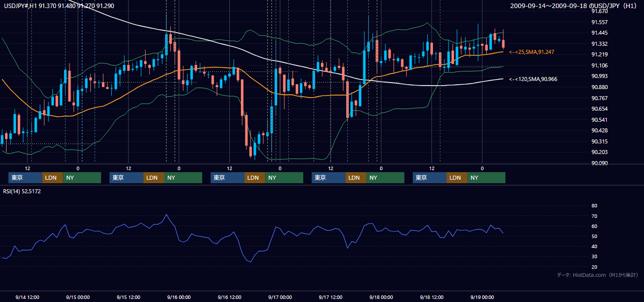Select the 2009-09-14～2009-09-18 USD/JPY (H1) title

(x=574, y=6)
